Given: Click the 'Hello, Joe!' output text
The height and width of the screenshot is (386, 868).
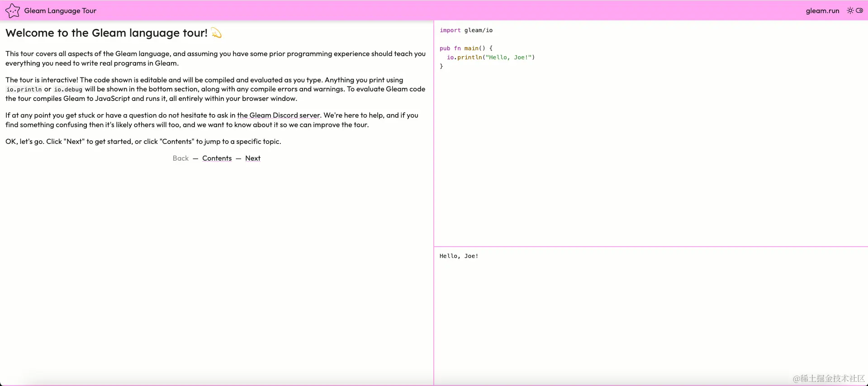Looking at the screenshot, I should point(459,256).
